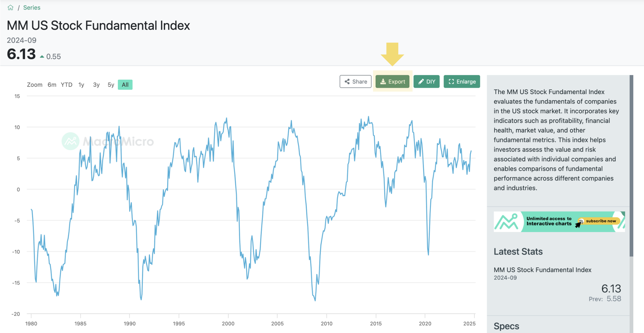Open the Series breadcrumb link
Image resolution: width=644 pixels, height=333 pixels.
pos(32,8)
